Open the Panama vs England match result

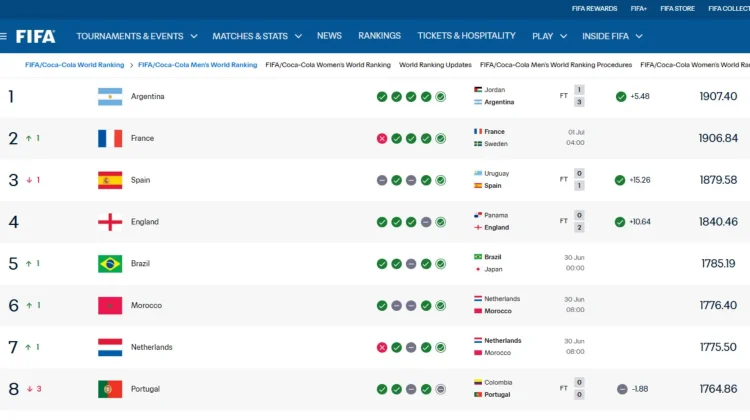529,221
